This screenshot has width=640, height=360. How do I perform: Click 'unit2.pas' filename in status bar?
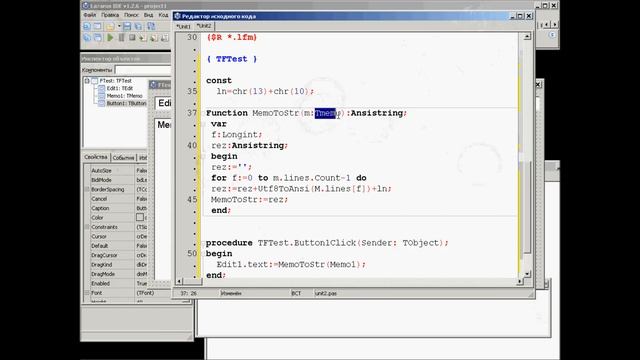coord(326,293)
